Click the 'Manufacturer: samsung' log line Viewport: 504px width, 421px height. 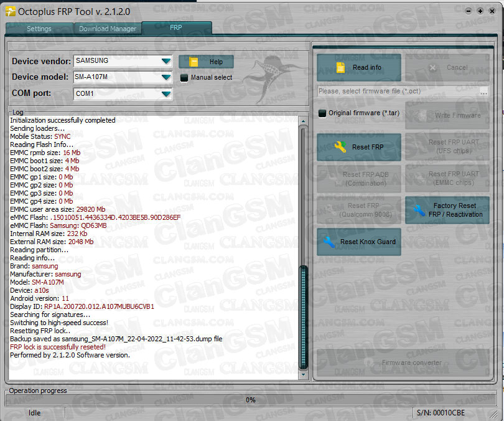click(x=45, y=275)
